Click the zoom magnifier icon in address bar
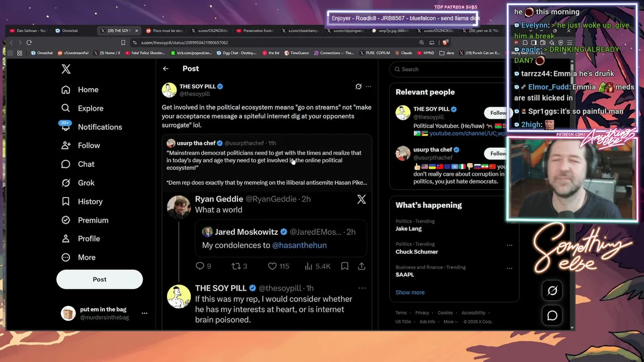The image size is (644, 362). point(422,43)
